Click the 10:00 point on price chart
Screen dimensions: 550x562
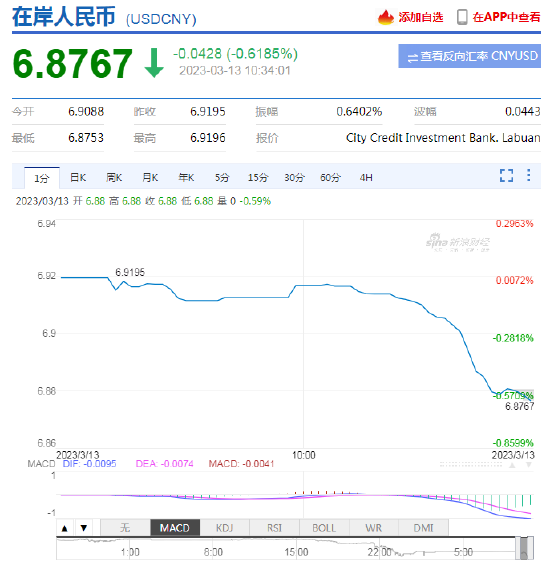tap(303, 286)
